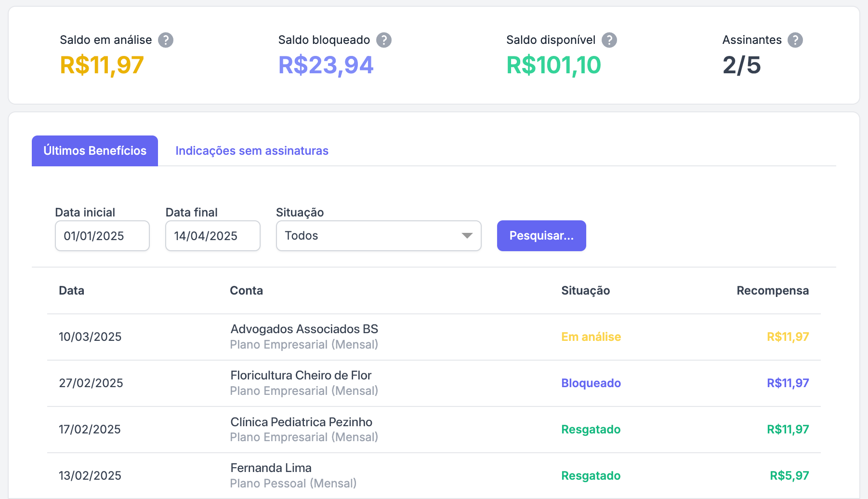Click the Data inicial date field
This screenshot has height=499, width=868.
coord(102,236)
